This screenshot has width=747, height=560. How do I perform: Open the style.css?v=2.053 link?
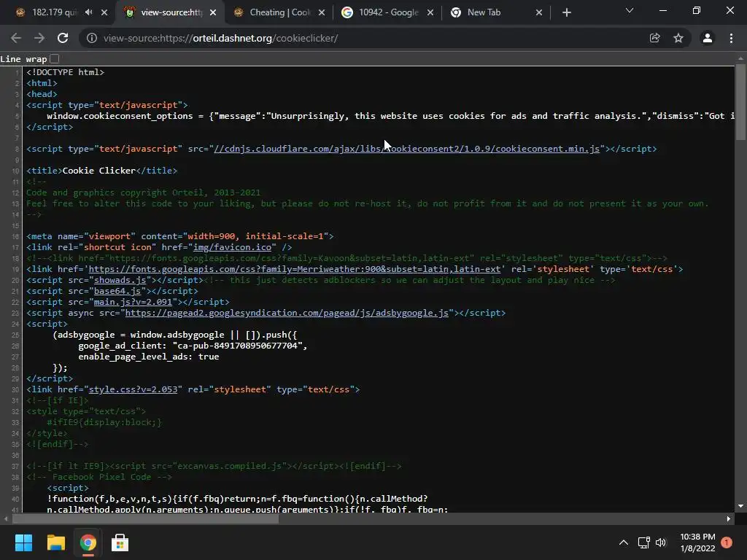pos(133,389)
